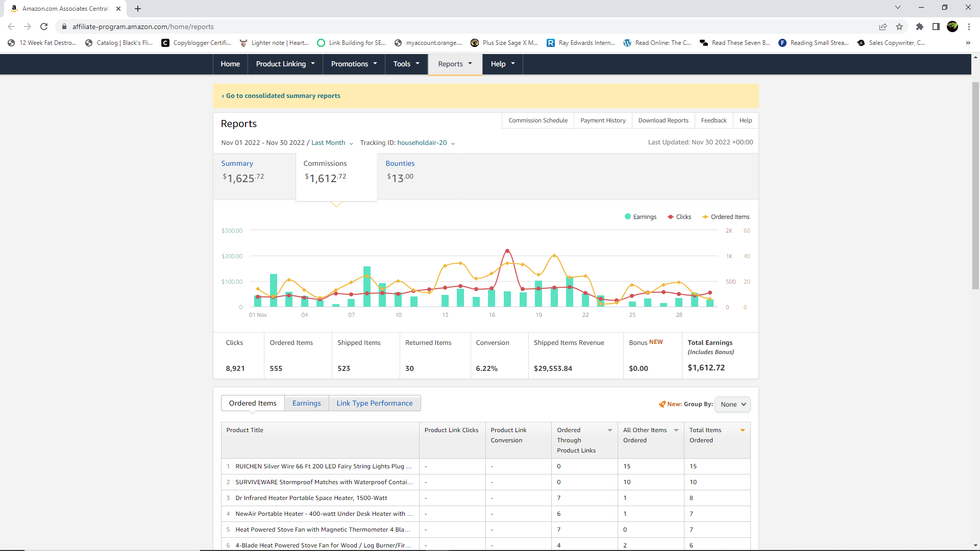The image size is (980, 551).
Task: Go to consolidated summary reports link
Action: tap(281, 96)
